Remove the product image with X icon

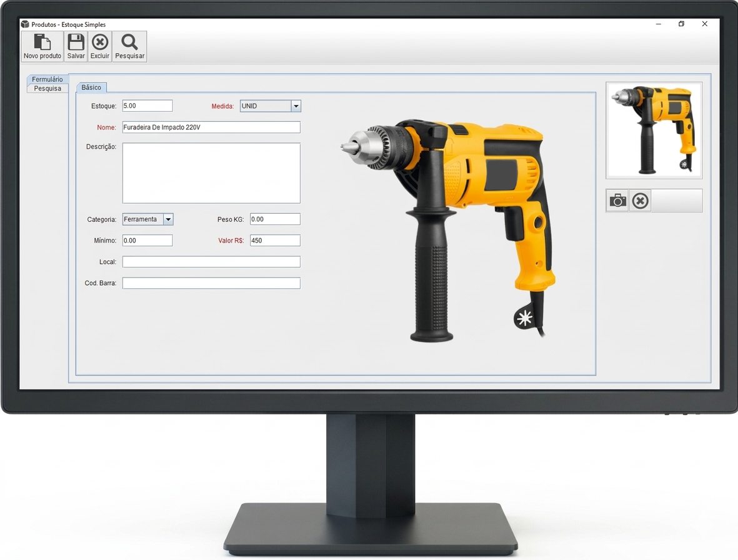click(x=640, y=201)
